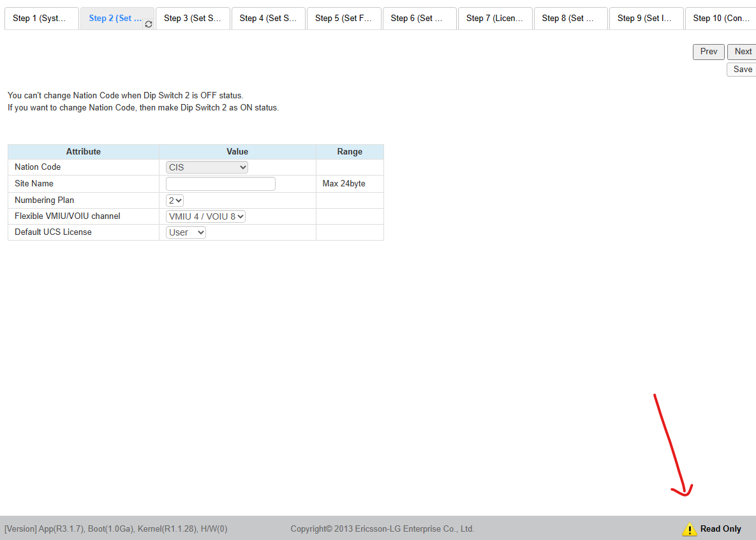The width and height of the screenshot is (756, 540).
Task: Switch to the Step 3 tab
Action: 192,19
